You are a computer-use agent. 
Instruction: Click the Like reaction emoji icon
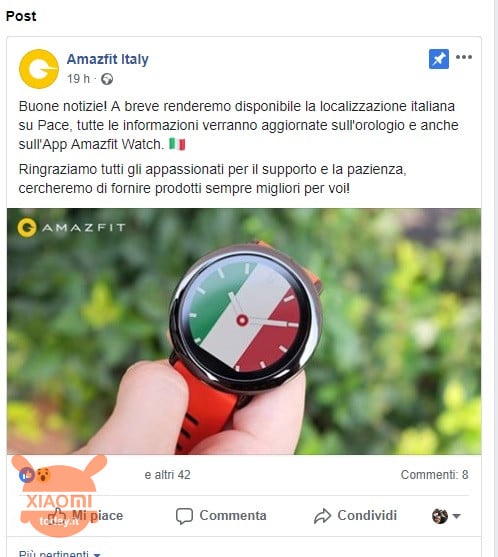pyautogui.click(x=27, y=475)
